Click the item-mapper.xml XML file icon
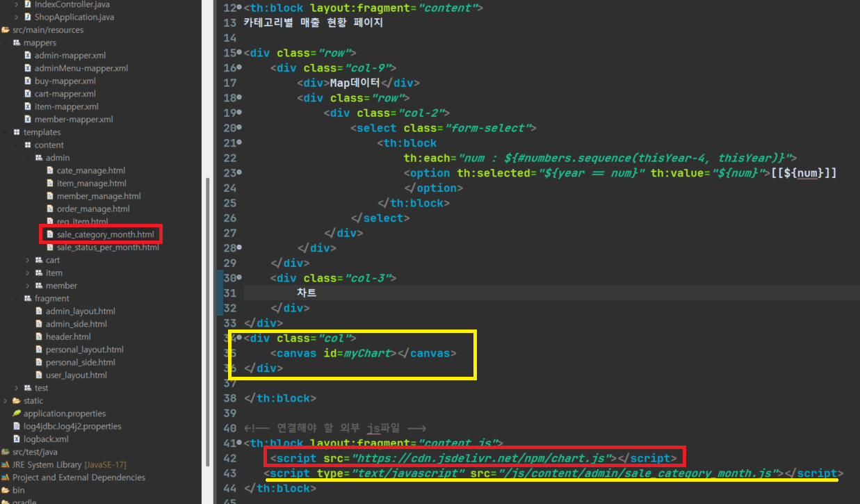Screen dimensions: 860x504 pyautogui.click(x=28, y=106)
